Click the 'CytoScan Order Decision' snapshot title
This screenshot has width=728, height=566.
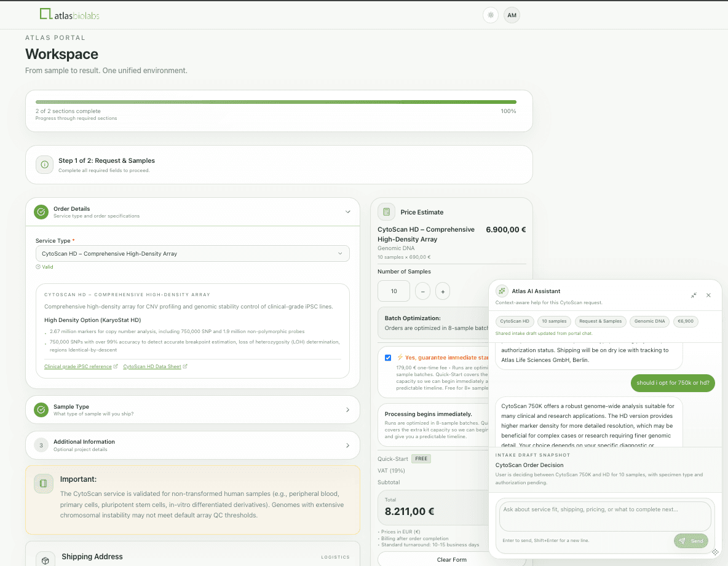pos(529,465)
